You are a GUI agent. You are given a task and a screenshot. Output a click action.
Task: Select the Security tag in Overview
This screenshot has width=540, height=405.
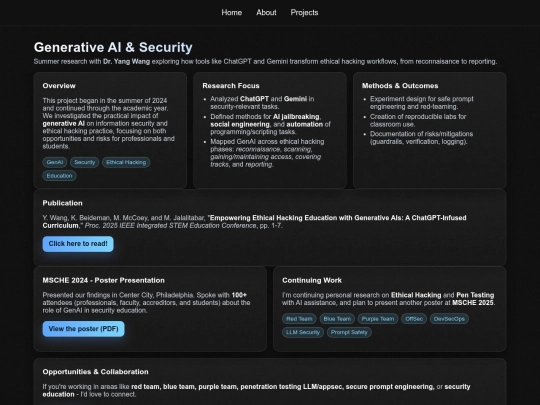(x=84, y=162)
